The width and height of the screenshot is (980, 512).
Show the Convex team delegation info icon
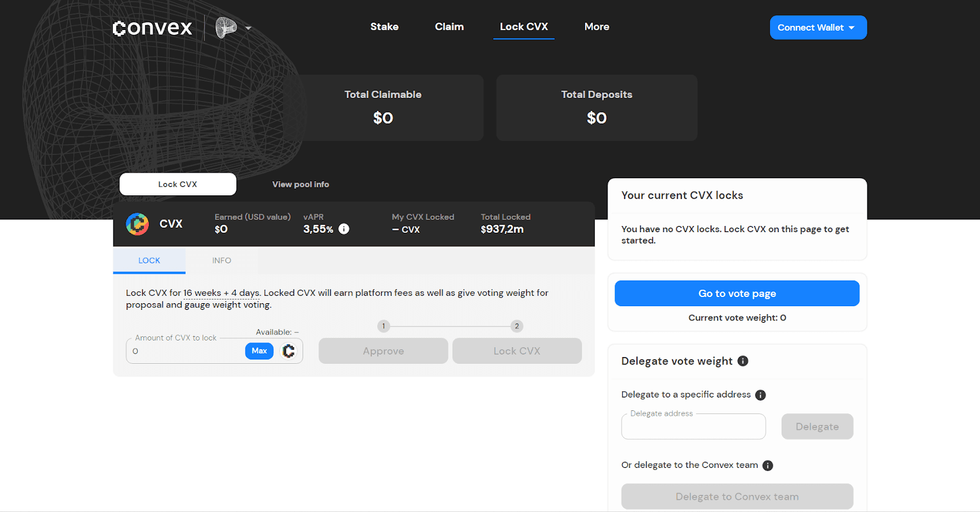point(768,465)
